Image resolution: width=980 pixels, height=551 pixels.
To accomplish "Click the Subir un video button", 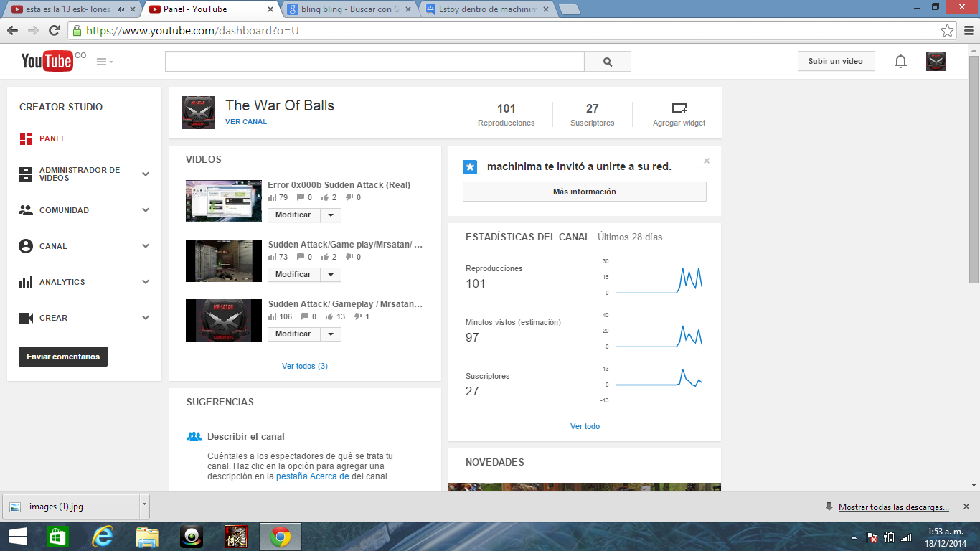I will pyautogui.click(x=836, y=61).
